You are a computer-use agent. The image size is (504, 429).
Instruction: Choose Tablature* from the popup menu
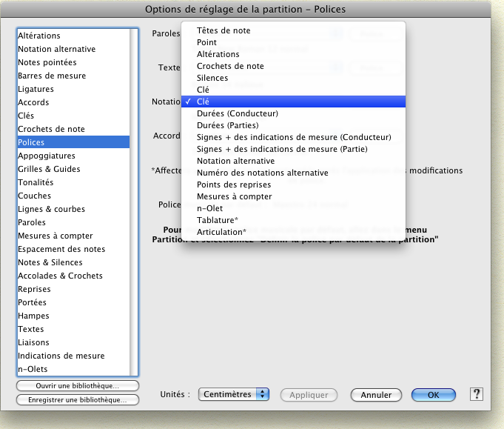[x=217, y=220]
